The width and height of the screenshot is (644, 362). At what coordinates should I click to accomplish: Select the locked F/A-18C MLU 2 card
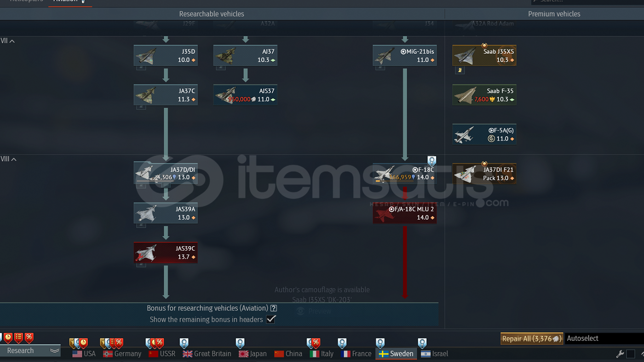(405, 213)
